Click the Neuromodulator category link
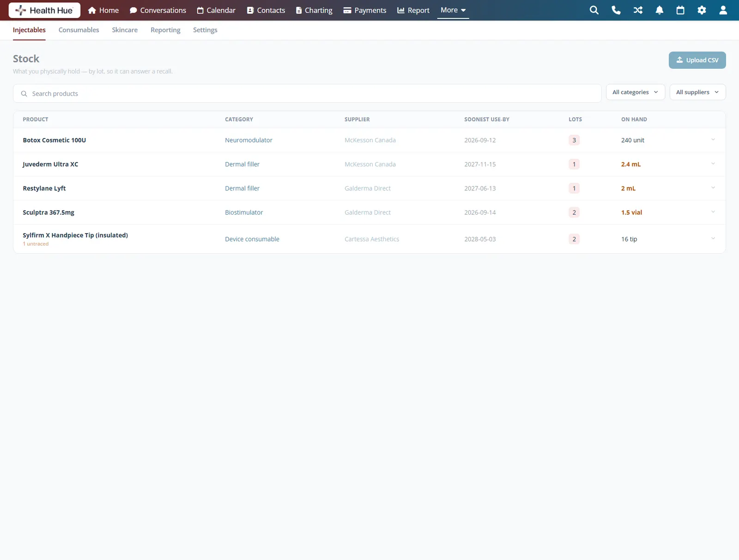The height and width of the screenshot is (560, 739). click(x=248, y=140)
